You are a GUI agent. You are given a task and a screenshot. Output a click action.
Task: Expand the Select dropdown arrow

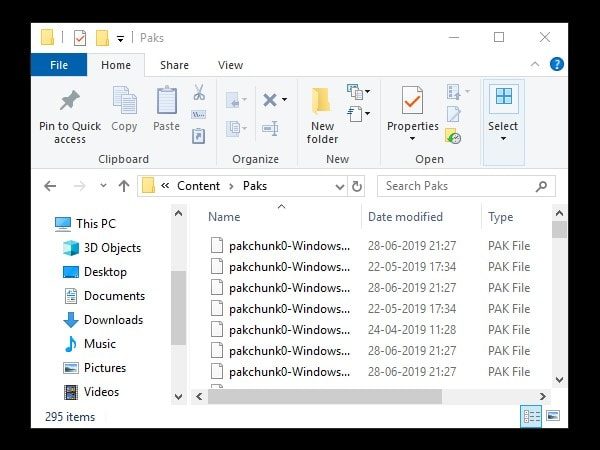[504, 139]
